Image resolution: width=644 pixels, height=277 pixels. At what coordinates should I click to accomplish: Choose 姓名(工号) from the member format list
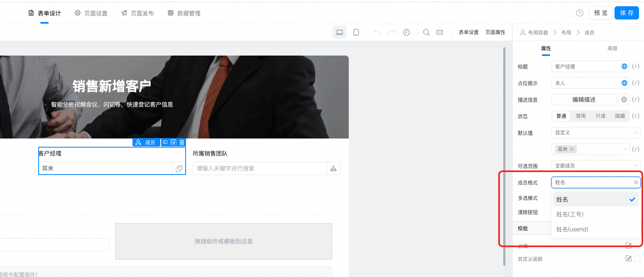(570, 214)
